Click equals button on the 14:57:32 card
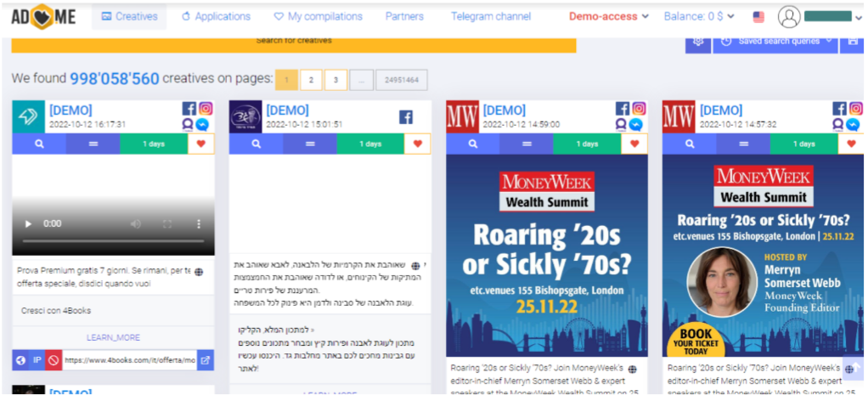The width and height of the screenshot is (868, 401). point(743,144)
